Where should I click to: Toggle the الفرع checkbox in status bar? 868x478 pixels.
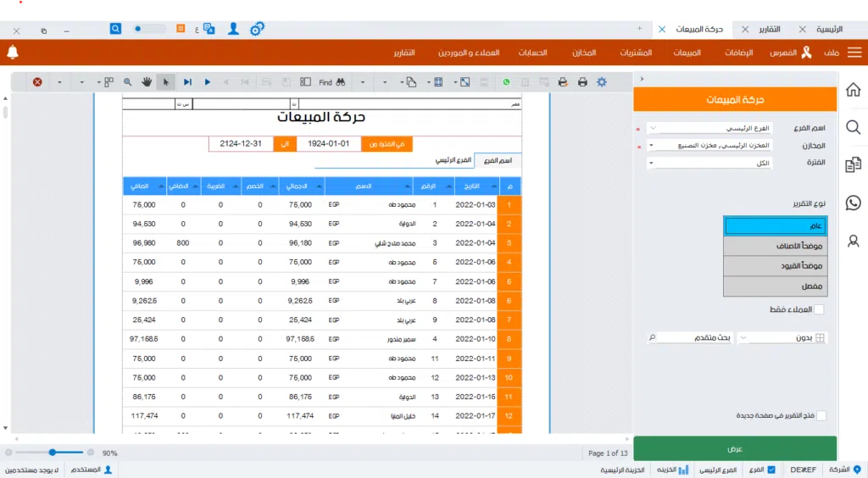tap(771, 470)
